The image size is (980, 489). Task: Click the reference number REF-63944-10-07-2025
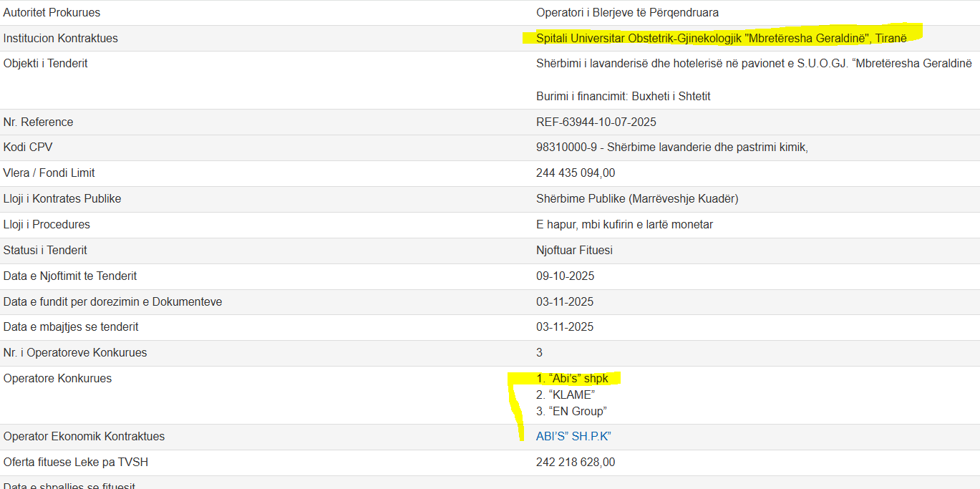click(x=596, y=122)
